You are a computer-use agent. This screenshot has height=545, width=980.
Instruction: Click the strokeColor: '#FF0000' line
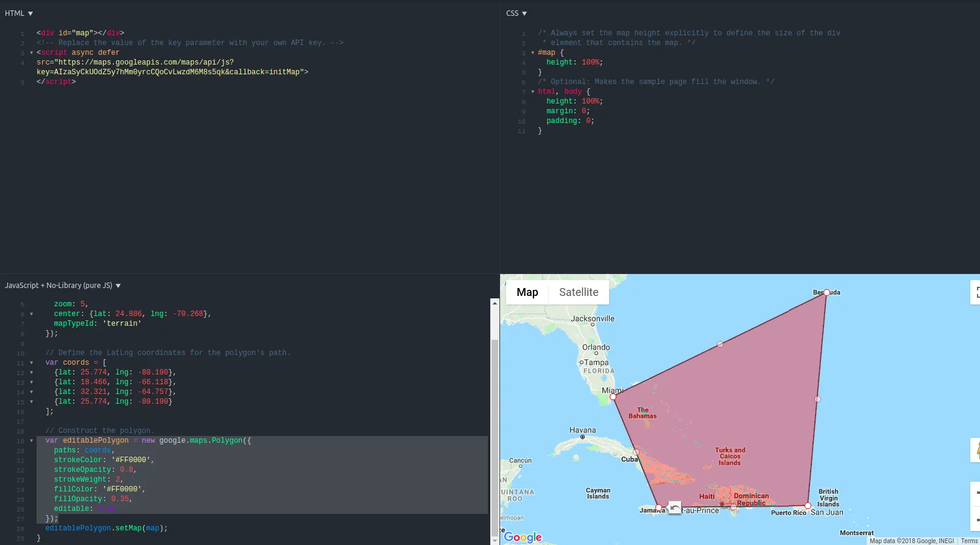[104, 460]
